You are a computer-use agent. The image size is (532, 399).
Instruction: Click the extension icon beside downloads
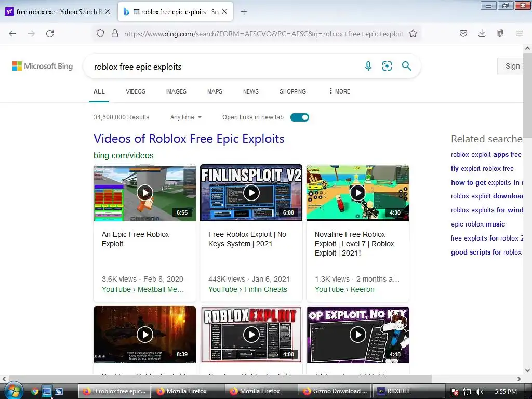click(x=500, y=33)
